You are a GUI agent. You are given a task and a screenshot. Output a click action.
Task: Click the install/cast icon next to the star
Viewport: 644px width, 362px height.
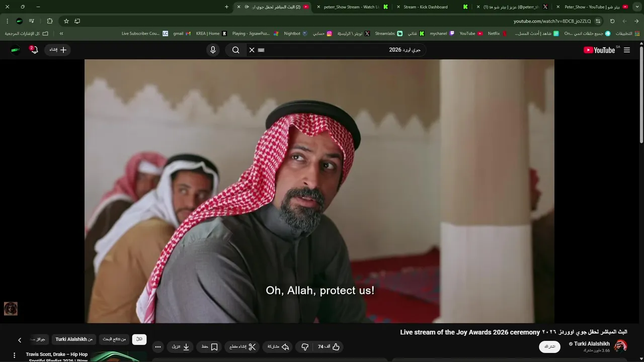click(77, 21)
